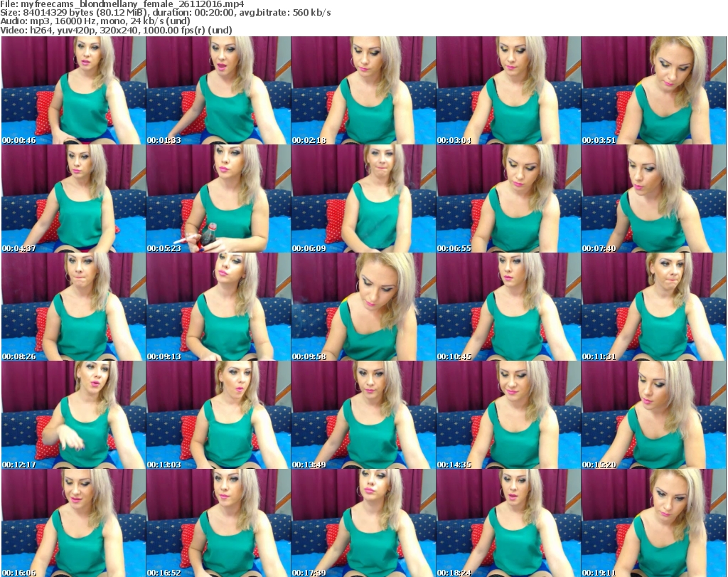Select the thumbnail frame at 00:03:51
Viewport: 728px width, 577px height.
click(x=653, y=90)
